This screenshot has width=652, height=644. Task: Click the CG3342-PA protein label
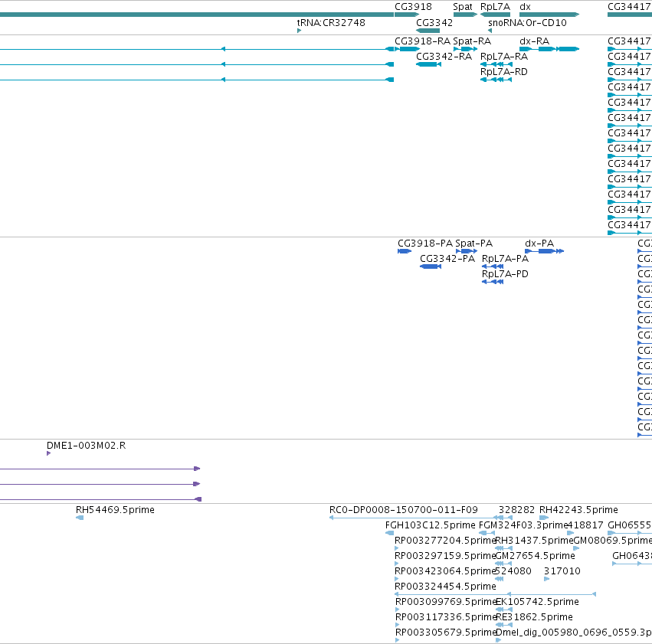pyautogui.click(x=447, y=258)
